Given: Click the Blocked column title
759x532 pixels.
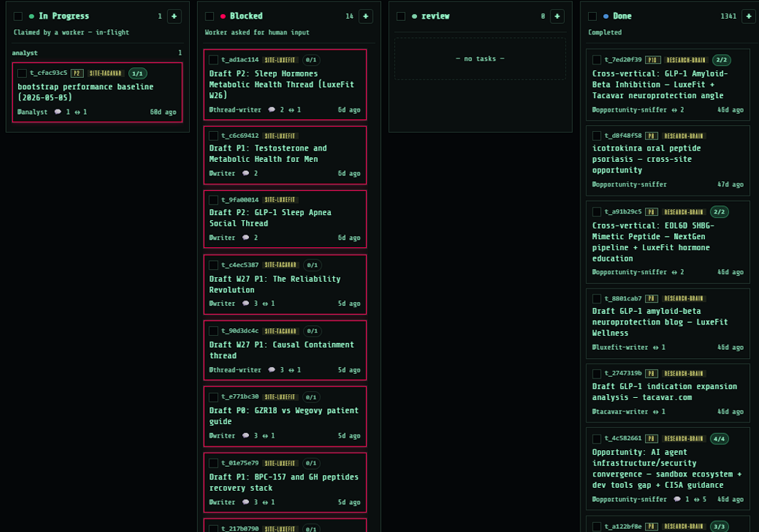Looking at the screenshot, I should click(x=246, y=16).
